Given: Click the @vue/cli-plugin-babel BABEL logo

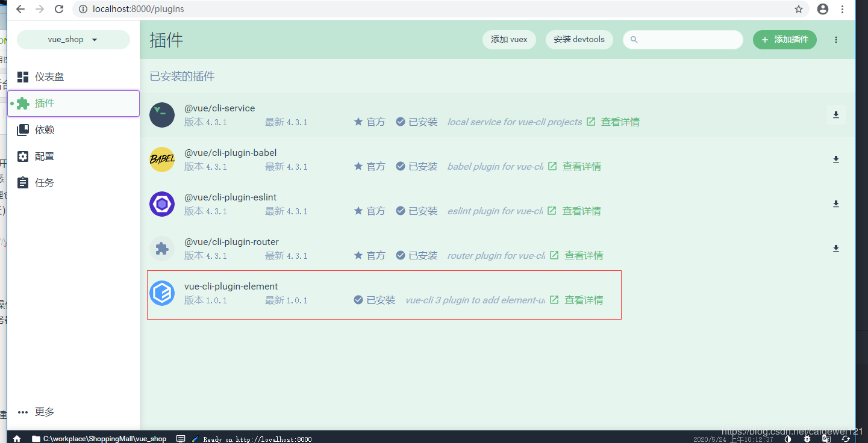Looking at the screenshot, I should [161, 160].
